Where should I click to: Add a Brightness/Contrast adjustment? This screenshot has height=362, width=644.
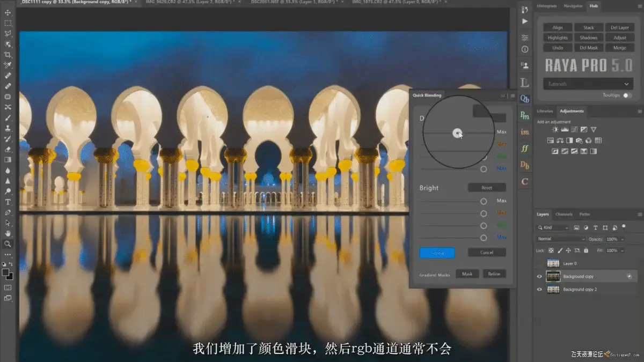[555, 129]
